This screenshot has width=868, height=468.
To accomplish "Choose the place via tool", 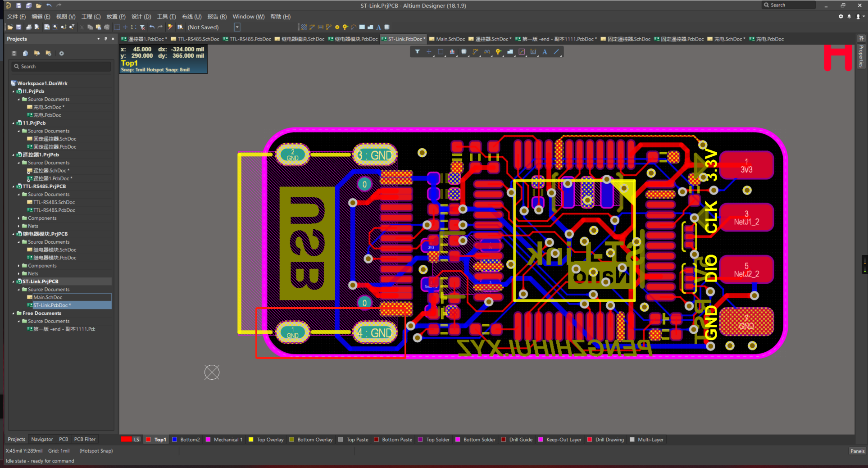I will 498,52.
